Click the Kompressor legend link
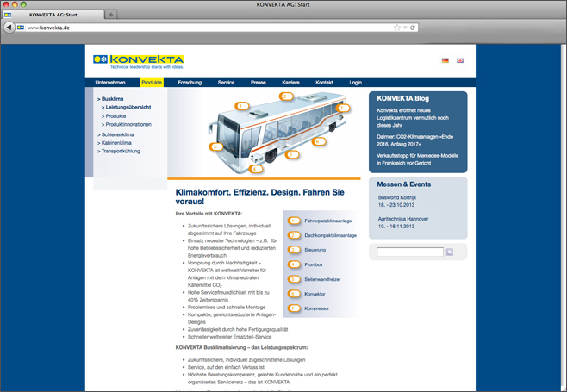 317,308
